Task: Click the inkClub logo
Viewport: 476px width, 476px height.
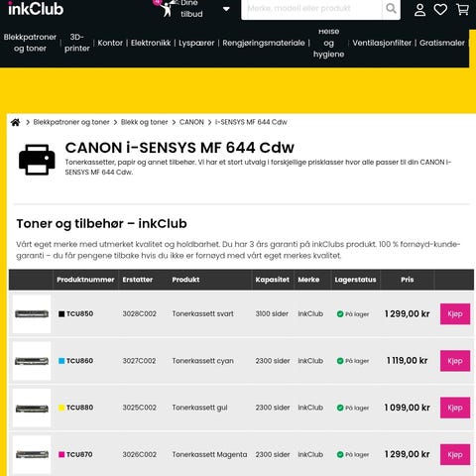Action: coord(36,9)
